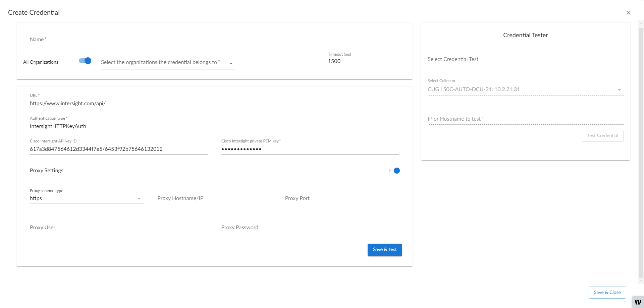Open the Select Credential Test field
This screenshot has width=644, height=308.
(525, 59)
